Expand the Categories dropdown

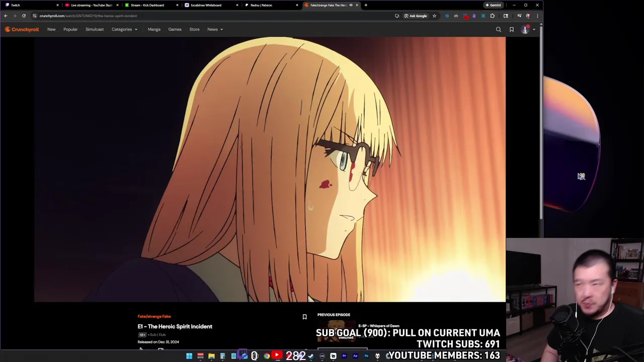pyautogui.click(x=124, y=29)
